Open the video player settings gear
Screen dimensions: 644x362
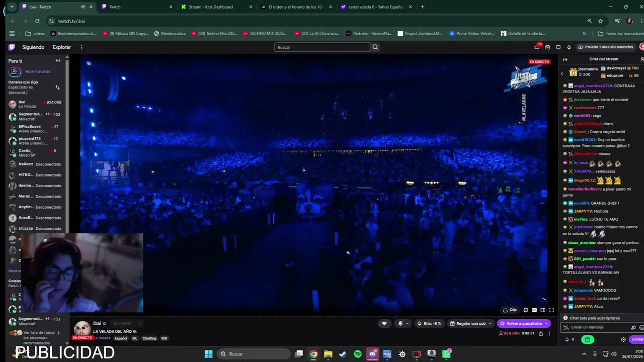[526, 310]
